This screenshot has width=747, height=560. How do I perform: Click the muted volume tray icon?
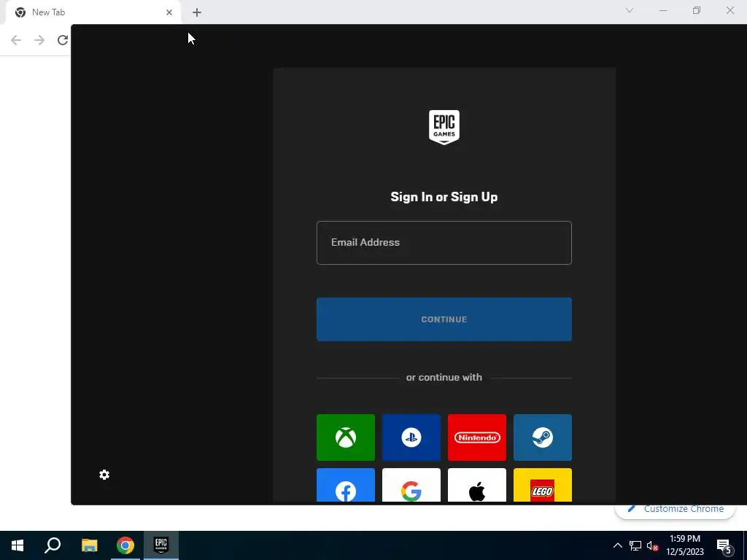[652, 545]
